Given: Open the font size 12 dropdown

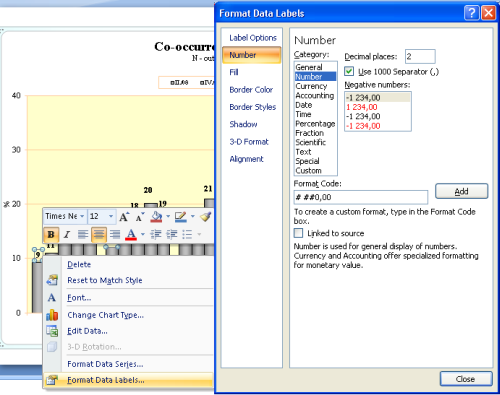Looking at the screenshot, I should pyautogui.click(x=111, y=216).
